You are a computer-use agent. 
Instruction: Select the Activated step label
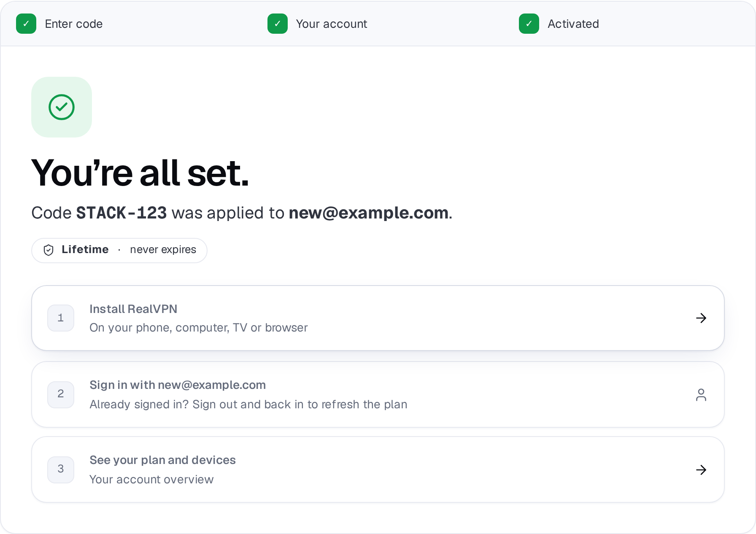573,24
